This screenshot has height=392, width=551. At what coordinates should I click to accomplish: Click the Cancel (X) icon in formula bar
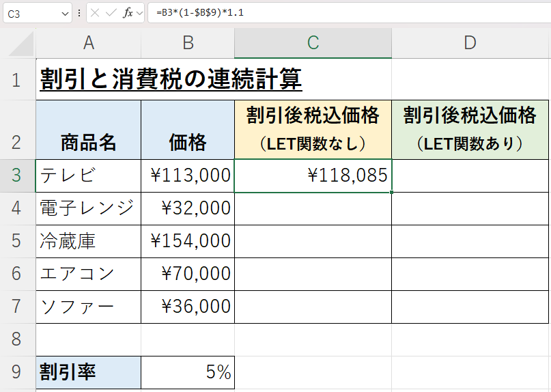point(94,13)
